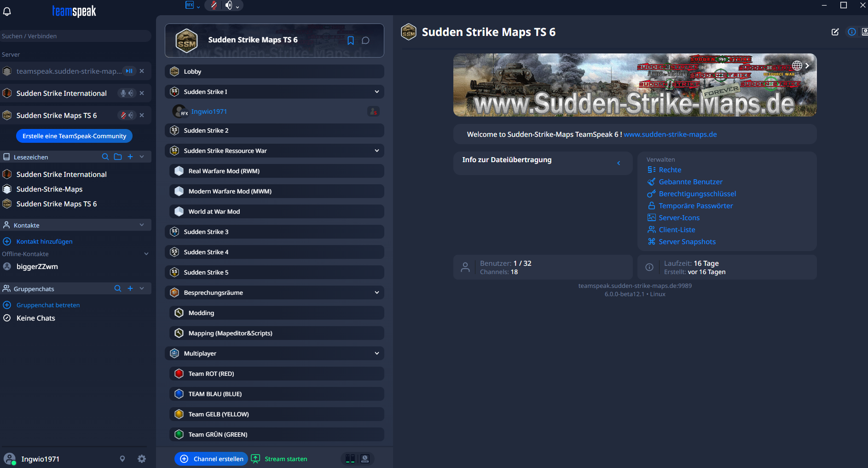Toggle AFK status in the top bar

(190, 5)
